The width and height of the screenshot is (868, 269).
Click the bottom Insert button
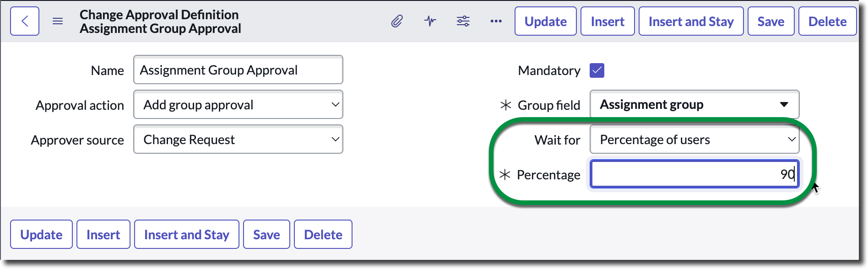pos(103,234)
